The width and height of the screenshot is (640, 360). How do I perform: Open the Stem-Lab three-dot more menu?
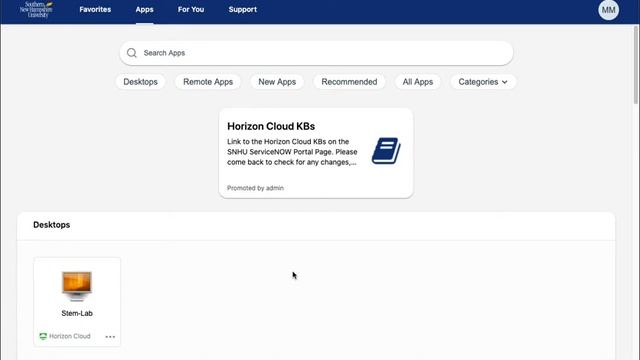coord(110,337)
